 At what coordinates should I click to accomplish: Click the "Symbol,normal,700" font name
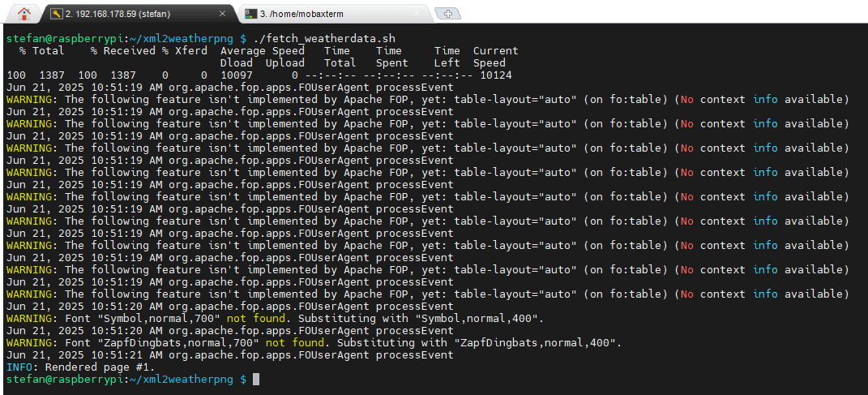click(159, 319)
